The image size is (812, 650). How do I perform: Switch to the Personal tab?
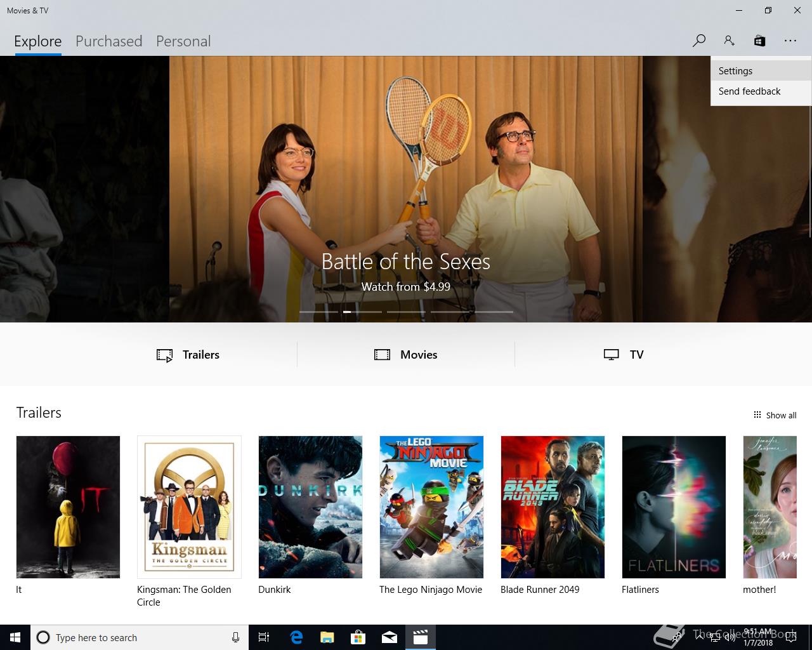(183, 41)
